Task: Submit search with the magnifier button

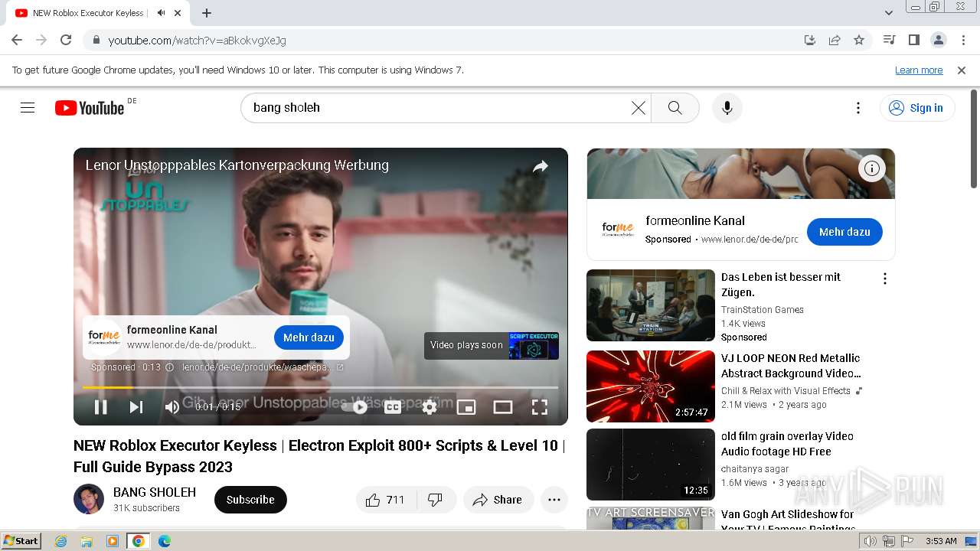Action: point(675,108)
